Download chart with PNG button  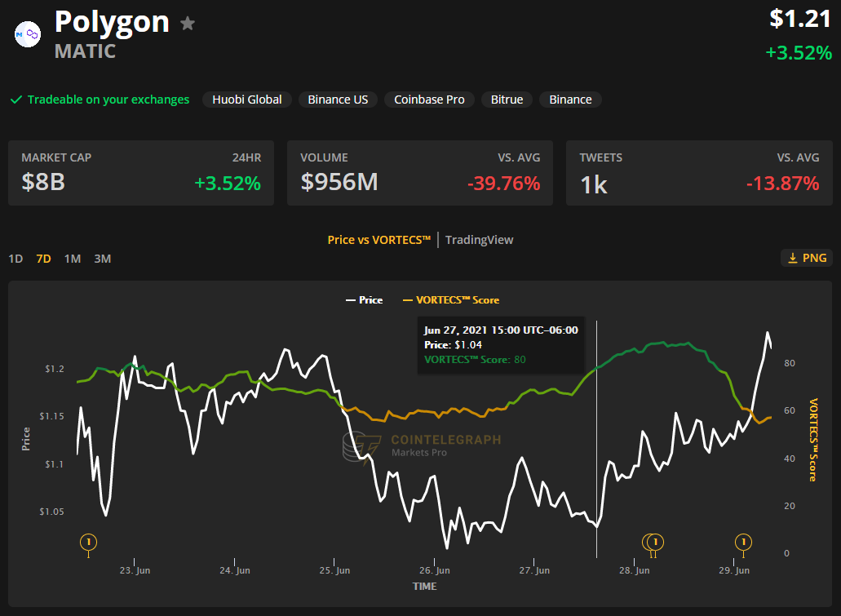point(807,258)
